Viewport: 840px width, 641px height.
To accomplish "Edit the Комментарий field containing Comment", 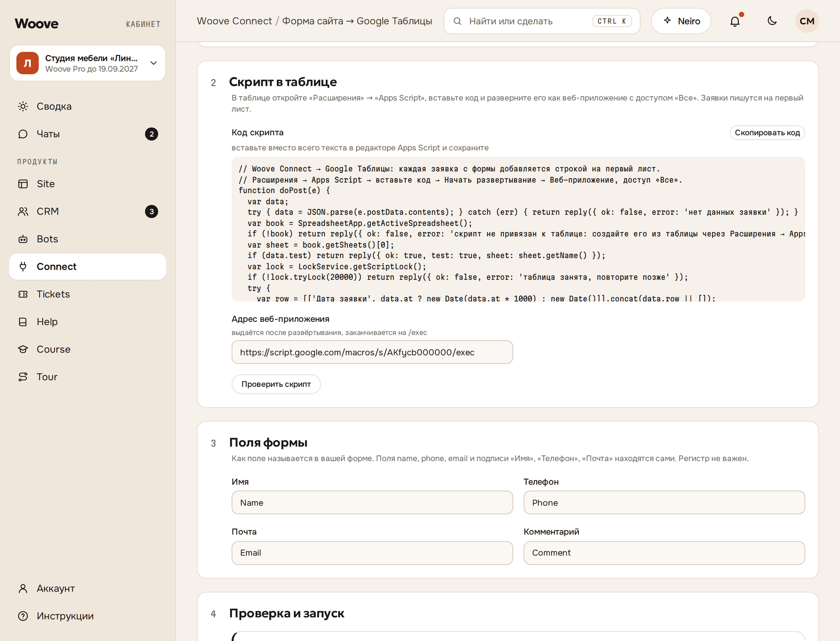I will coord(664,553).
